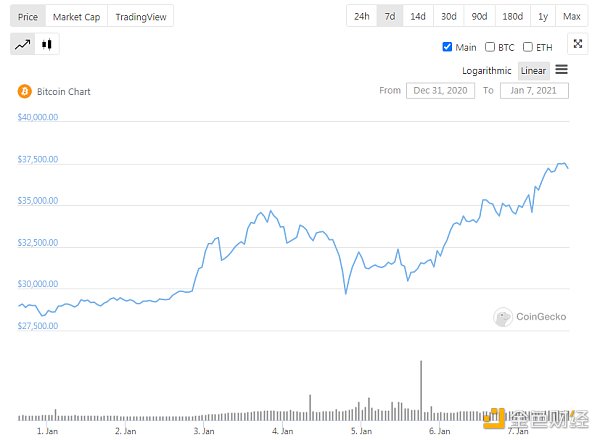This screenshot has width=600, height=440.
Task: Open the TradingView tab
Action: point(141,17)
